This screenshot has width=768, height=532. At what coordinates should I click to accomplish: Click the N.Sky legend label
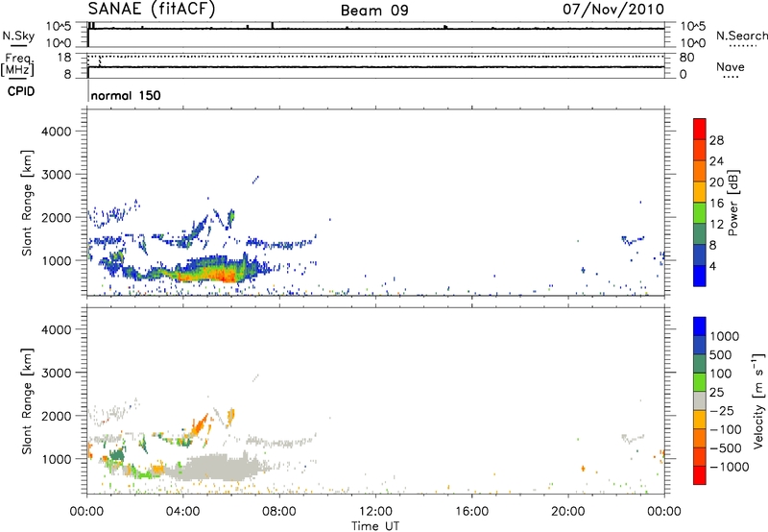coord(18,36)
